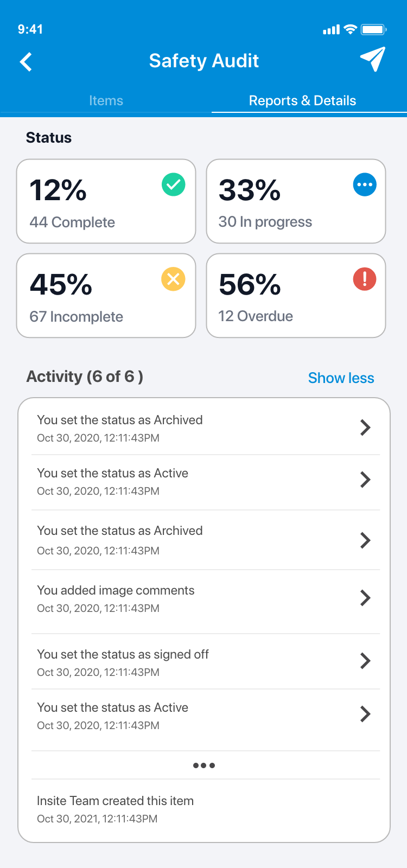This screenshot has width=407, height=868.
Task: Click the blue In progress dots icon
Action: (x=365, y=185)
